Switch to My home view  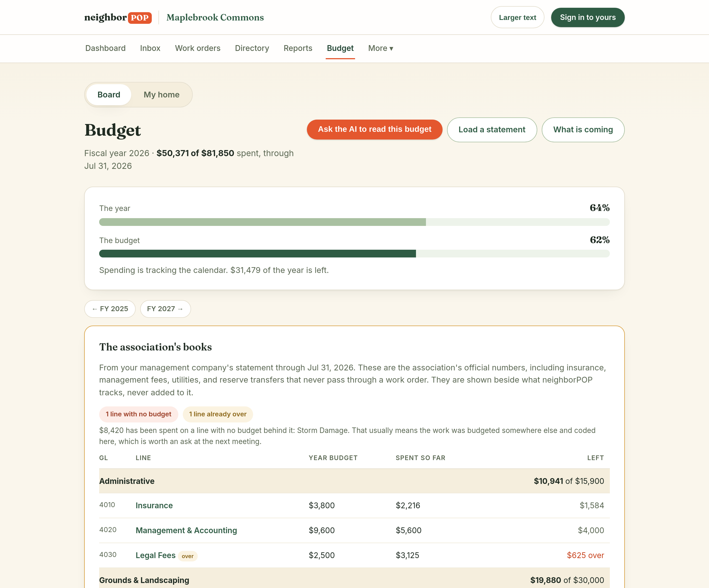161,94
